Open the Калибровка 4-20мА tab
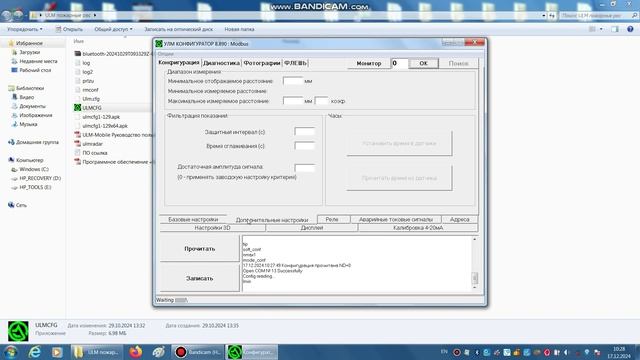 [418, 228]
